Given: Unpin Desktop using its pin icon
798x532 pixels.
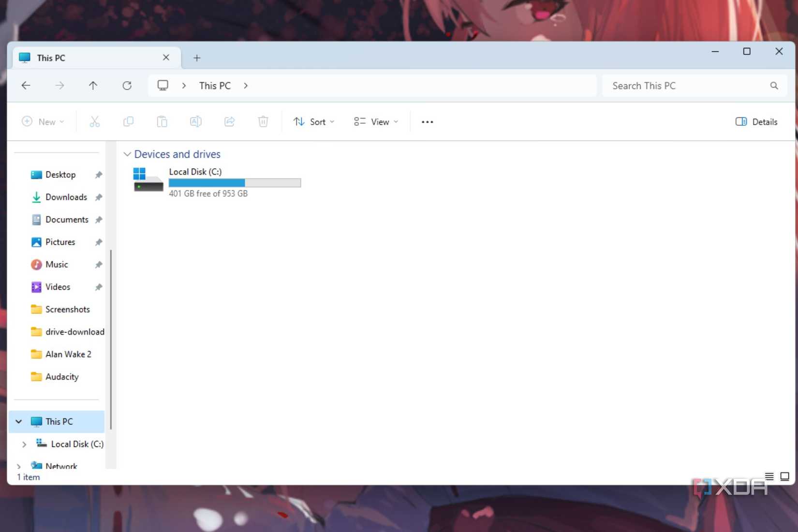Looking at the screenshot, I should [x=99, y=175].
